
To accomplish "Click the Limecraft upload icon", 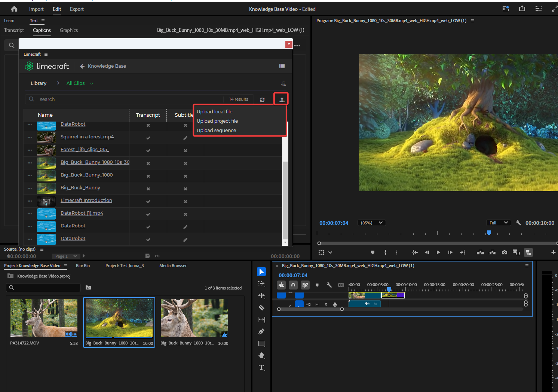I will [x=282, y=99].
